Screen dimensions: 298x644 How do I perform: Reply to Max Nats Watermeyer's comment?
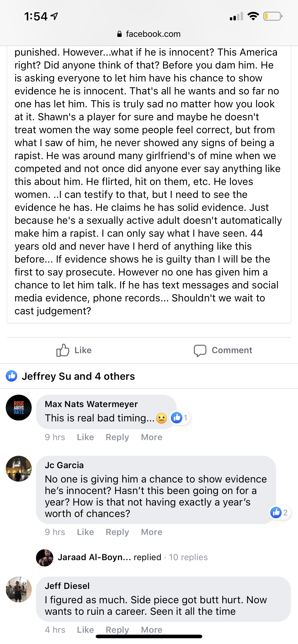(x=117, y=437)
